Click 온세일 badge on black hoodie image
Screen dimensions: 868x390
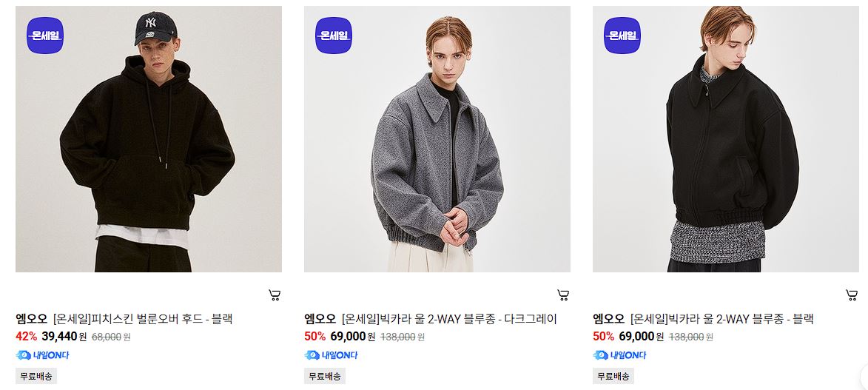pos(45,36)
